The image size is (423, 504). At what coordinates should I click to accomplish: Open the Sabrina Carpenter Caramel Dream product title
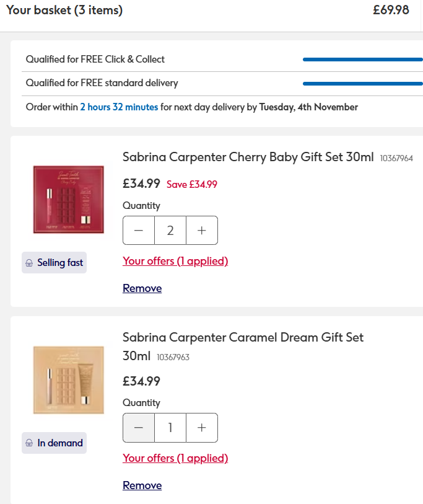(243, 338)
